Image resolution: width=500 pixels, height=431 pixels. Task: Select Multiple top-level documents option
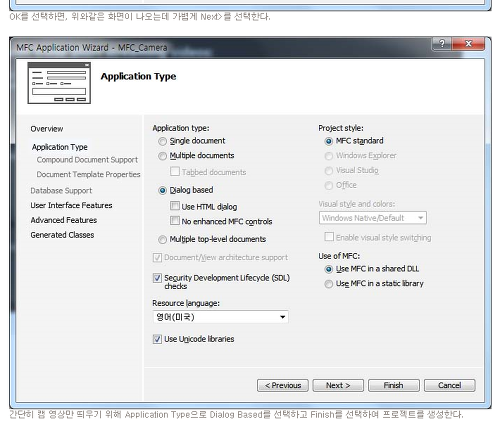pos(162,239)
